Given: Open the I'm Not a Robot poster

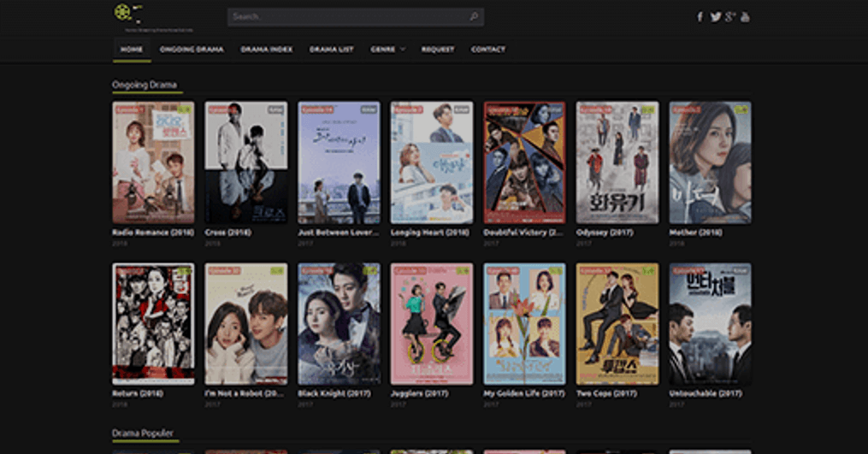Looking at the screenshot, I should (x=245, y=324).
